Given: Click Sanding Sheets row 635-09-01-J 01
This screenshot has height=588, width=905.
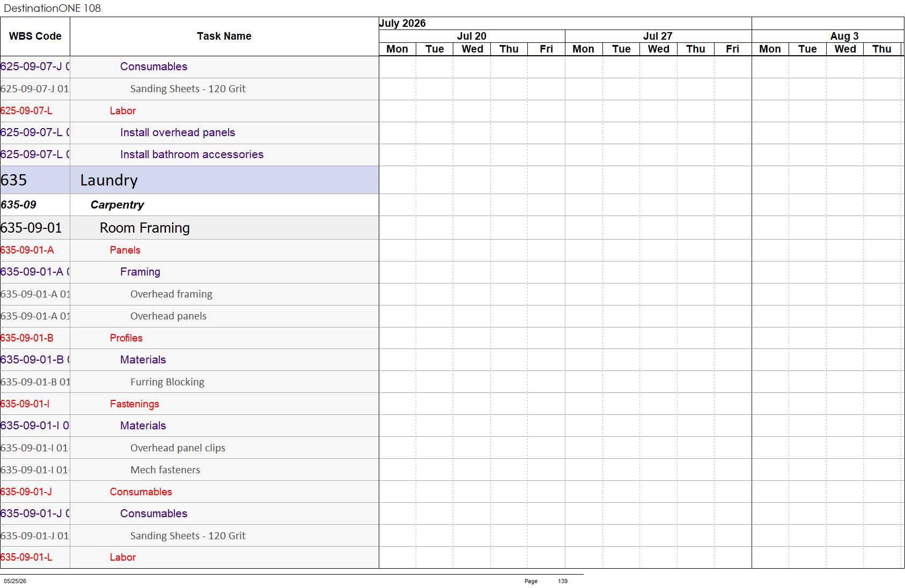Looking at the screenshot, I should click(189, 536).
